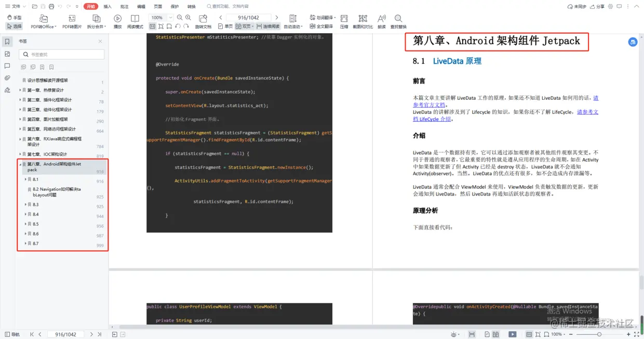Switch to 保护 ribbon tab
644x339 pixels.
click(175, 6)
